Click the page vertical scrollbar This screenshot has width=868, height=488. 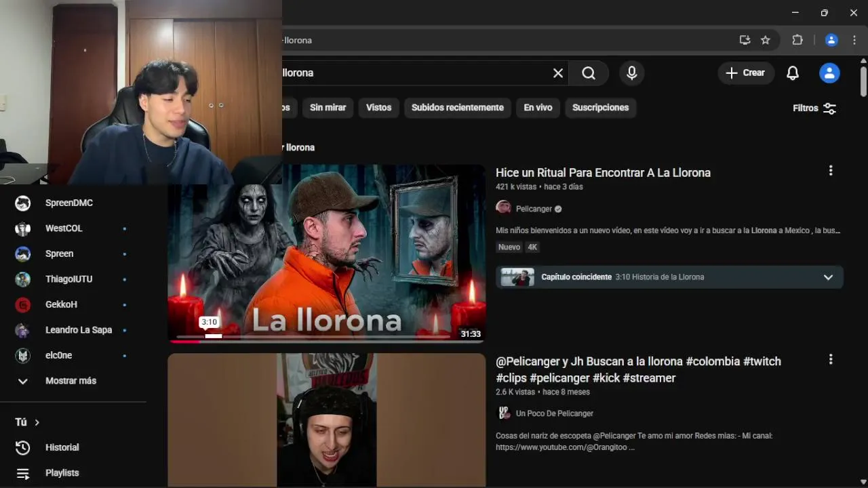[x=863, y=81]
